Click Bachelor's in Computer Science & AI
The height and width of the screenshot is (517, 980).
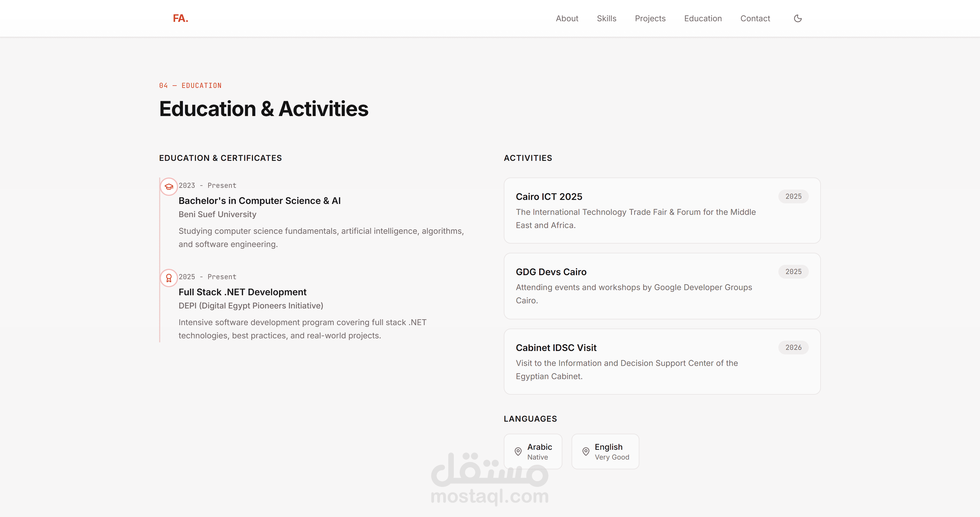259,201
